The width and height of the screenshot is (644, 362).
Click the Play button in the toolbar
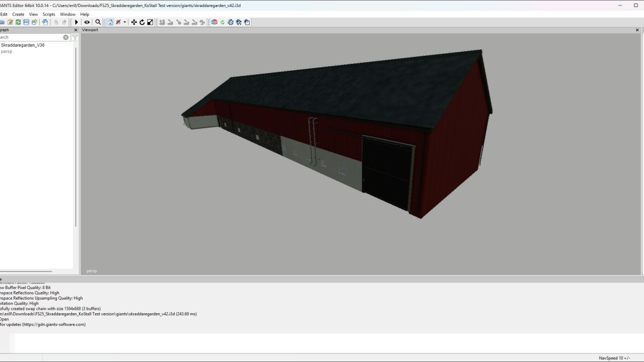(76, 22)
